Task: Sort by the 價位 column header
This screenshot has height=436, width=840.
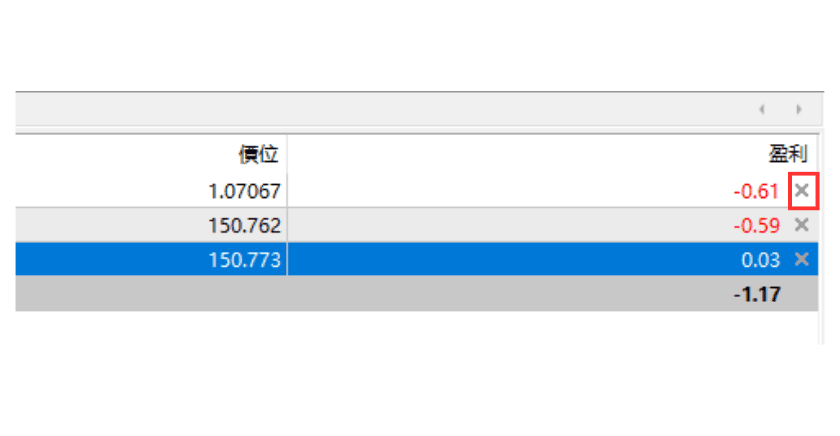Action: [x=259, y=155]
